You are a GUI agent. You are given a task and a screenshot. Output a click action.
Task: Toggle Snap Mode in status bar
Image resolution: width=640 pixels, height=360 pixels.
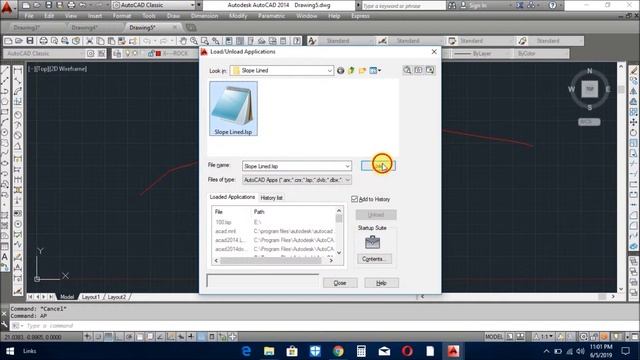click(98, 337)
